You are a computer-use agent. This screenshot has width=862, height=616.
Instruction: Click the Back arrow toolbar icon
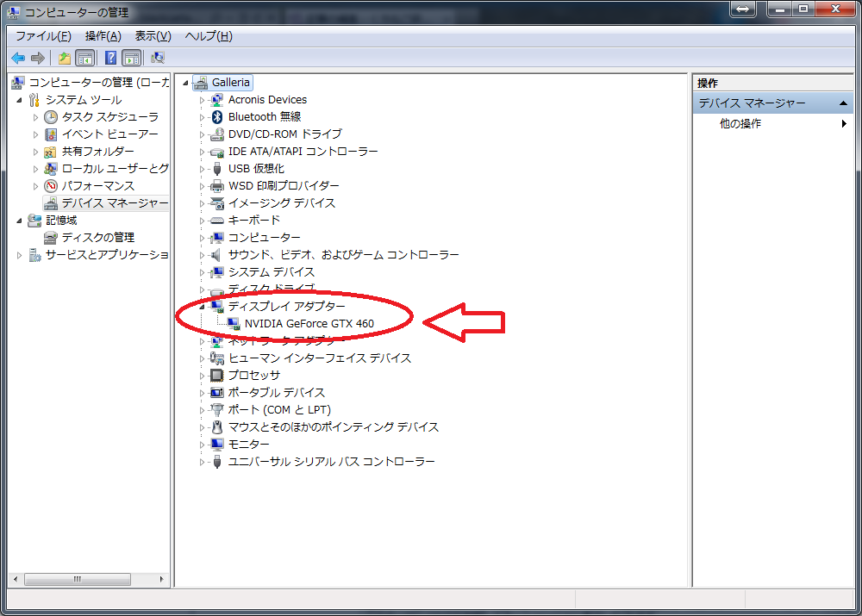(x=18, y=58)
